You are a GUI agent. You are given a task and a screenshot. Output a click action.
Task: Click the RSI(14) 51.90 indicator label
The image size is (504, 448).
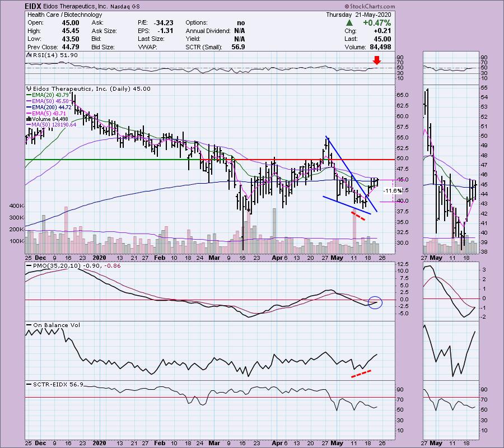54,55
